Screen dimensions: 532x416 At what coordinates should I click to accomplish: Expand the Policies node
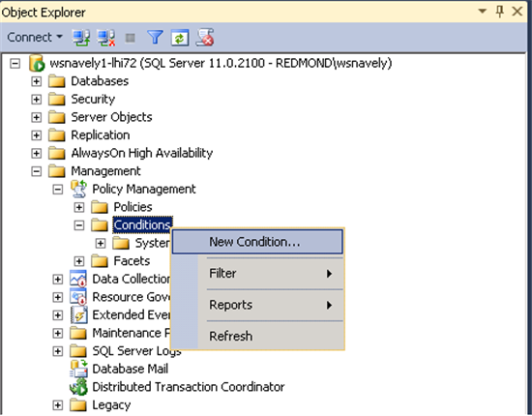click(79, 207)
